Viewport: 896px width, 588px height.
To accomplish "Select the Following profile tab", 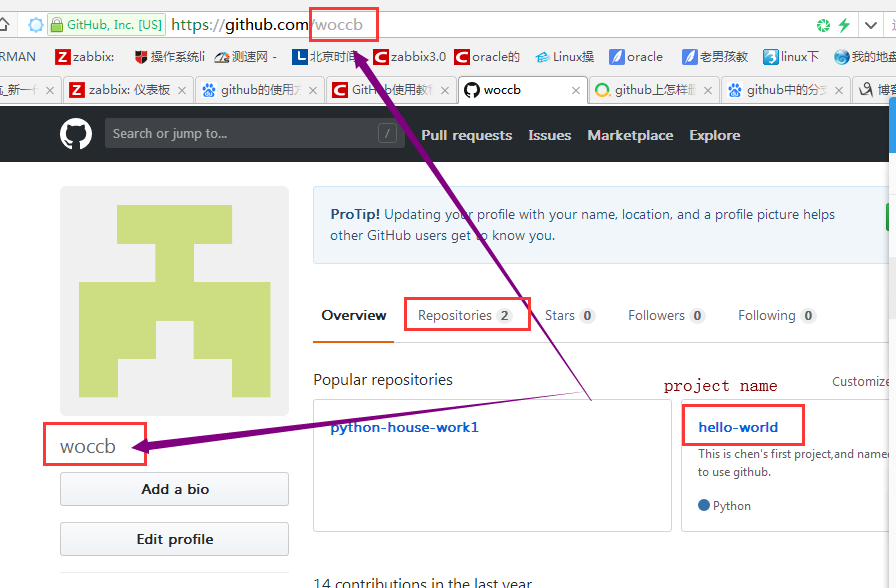I will (x=777, y=315).
